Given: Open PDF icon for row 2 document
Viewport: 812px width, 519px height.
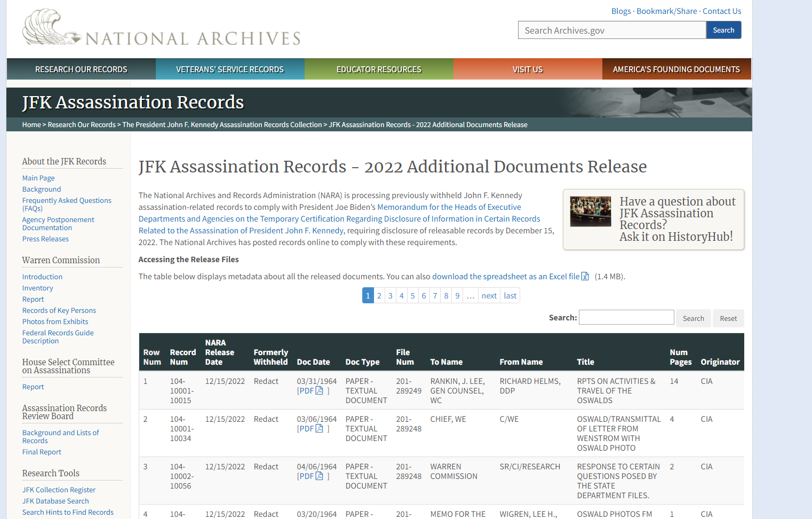Looking at the screenshot, I should pos(319,429).
